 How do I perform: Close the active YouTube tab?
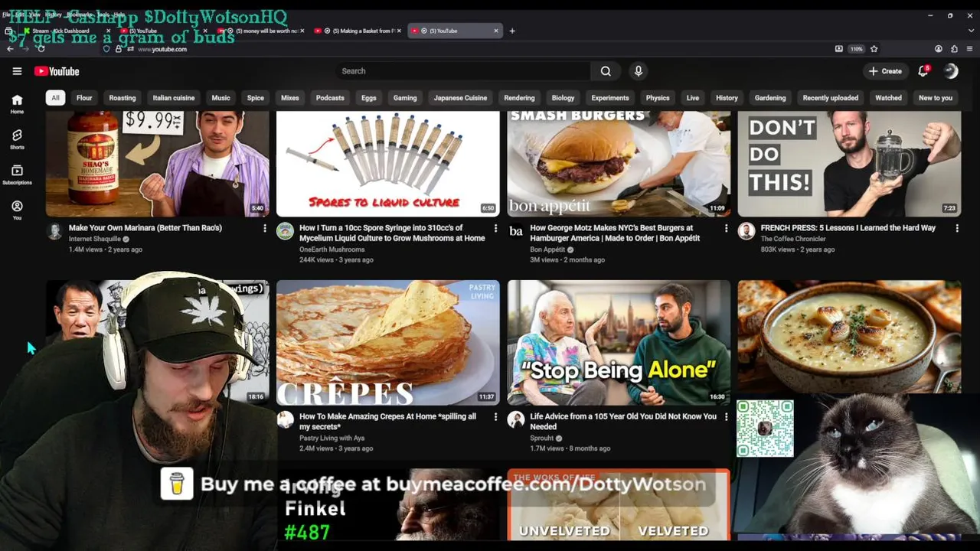tap(496, 31)
